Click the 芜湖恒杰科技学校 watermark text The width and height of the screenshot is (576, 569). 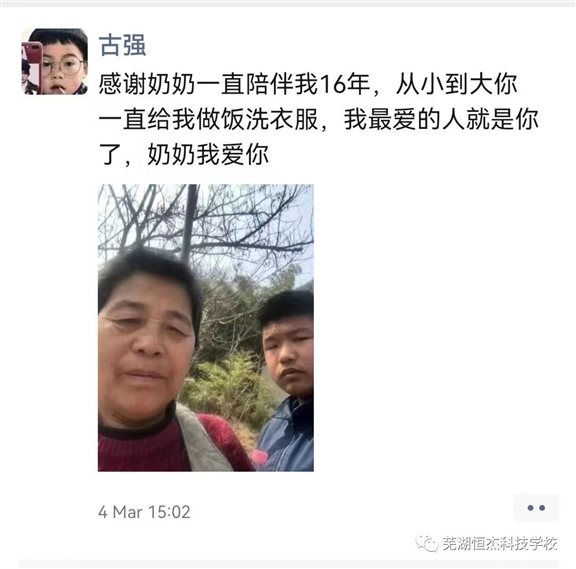(499, 544)
